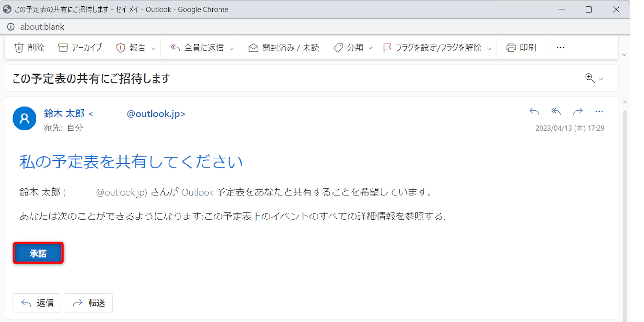
Task: Click the reply-all double arrow icon in header
Action: coord(556,112)
